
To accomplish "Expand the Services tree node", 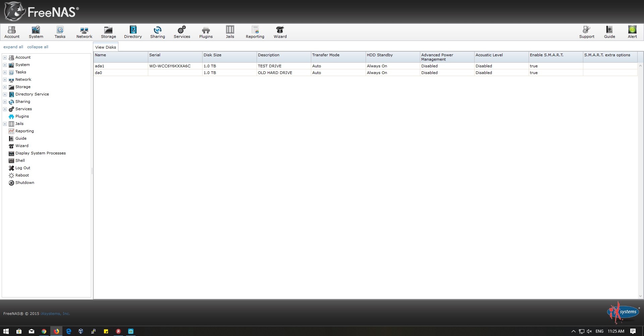I will (x=5, y=109).
